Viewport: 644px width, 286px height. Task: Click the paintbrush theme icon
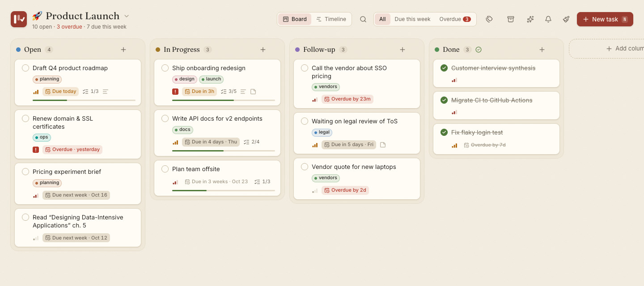[x=566, y=19]
